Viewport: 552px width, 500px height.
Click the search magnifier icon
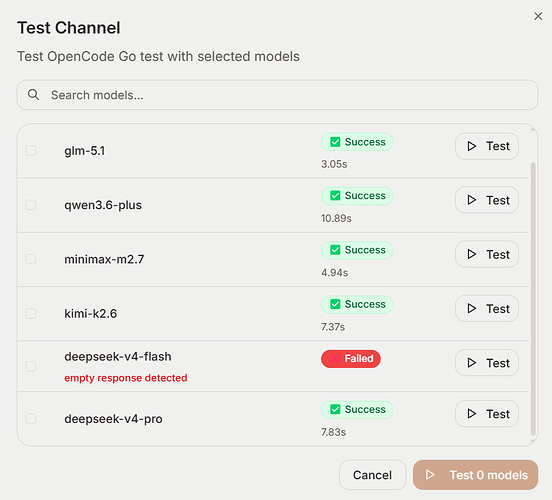coord(33,95)
